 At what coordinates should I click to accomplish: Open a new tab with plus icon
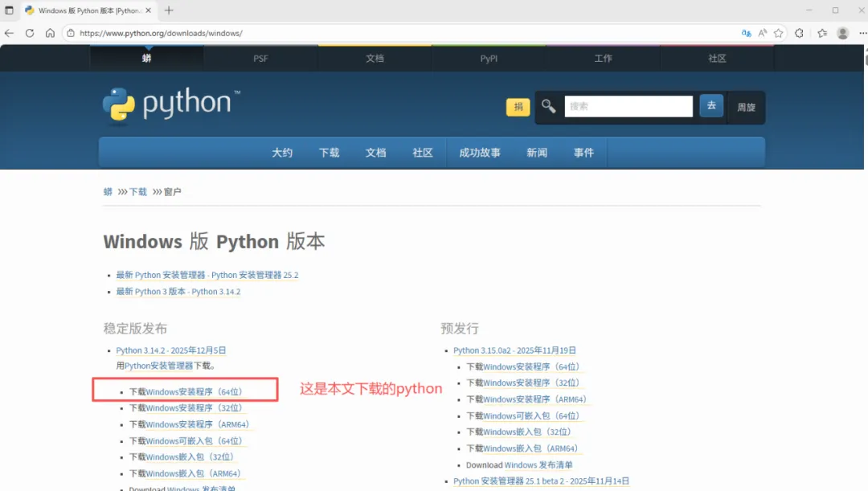point(169,10)
